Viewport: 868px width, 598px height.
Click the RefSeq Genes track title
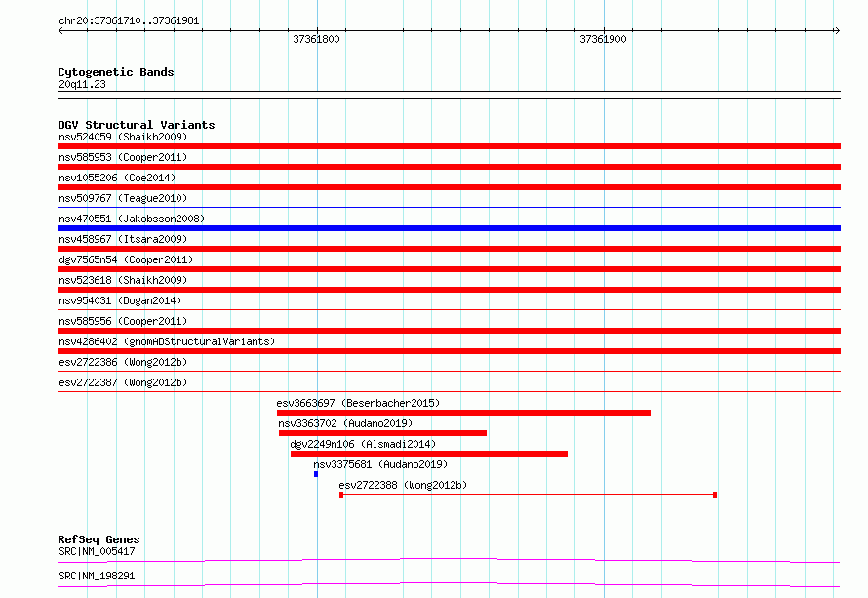(x=99, y=539)
